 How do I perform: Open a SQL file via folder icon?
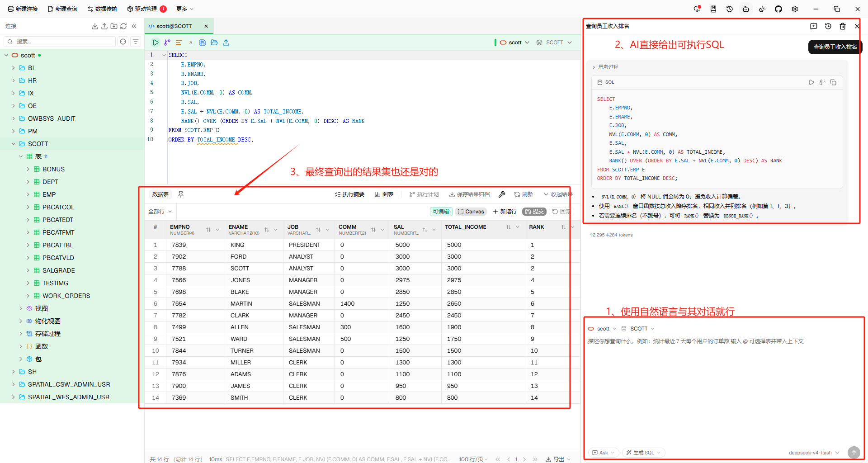coord(214,43)
